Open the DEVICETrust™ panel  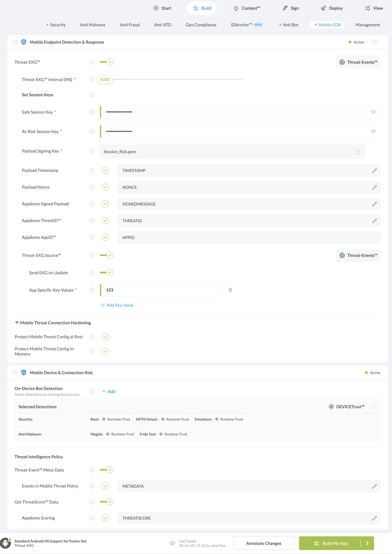pyautogui.click(x=347, y=407)
